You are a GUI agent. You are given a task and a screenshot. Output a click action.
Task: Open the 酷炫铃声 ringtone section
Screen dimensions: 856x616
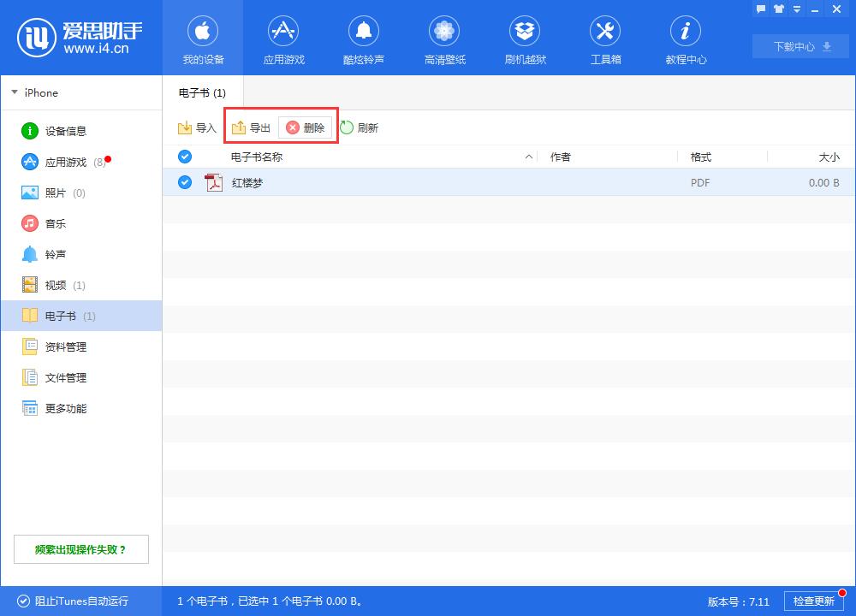click(364, 38)
